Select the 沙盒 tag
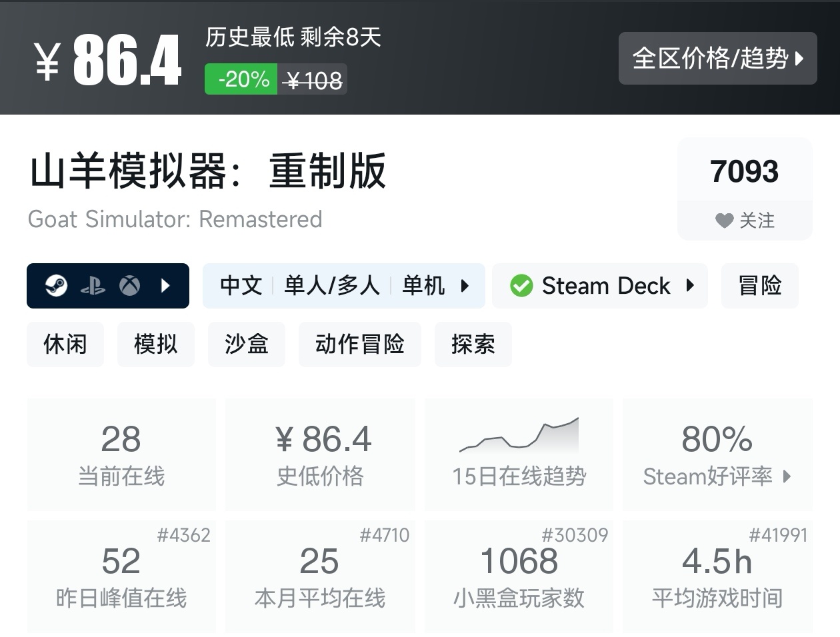Image resolution: width=840 pixels, height=637 pixels. coord(247,344)
